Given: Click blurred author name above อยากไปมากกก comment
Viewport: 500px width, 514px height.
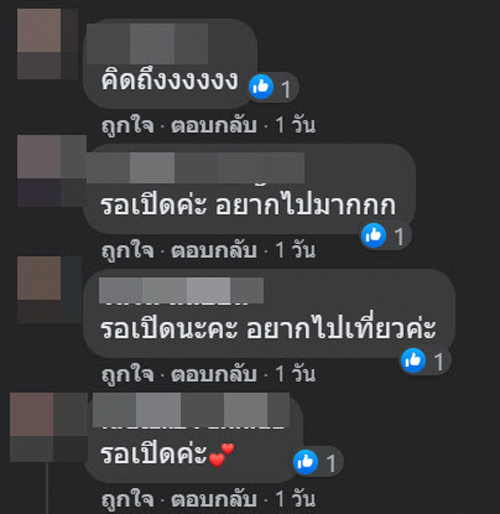Looking at the screenshot, I should click(x=196, y=168).
